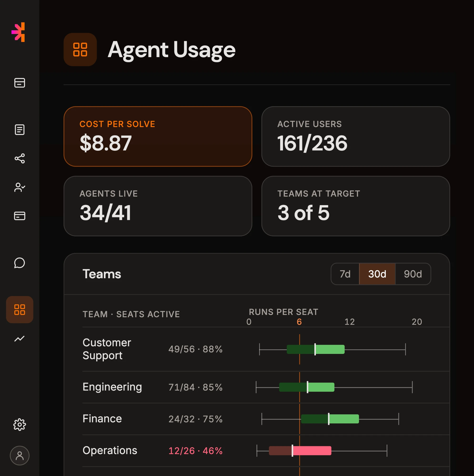
Task: Click the Engineering team name
Action: pyautogui.click(x=112, y=387)
